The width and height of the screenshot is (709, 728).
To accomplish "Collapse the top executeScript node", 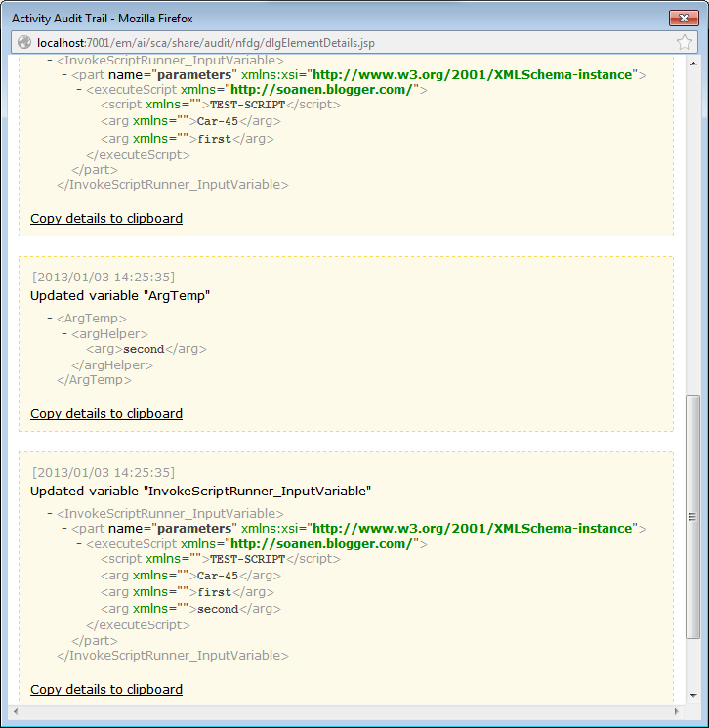I will 79,90.
